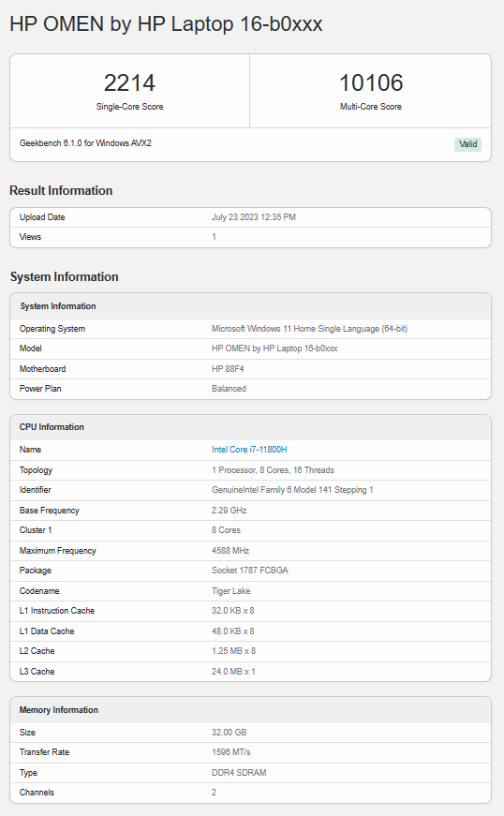Viewport: 504px width, 816px height.
Task: Click the Base Frequency 2.29 GHz value
Action: click(x=229, y=511)
